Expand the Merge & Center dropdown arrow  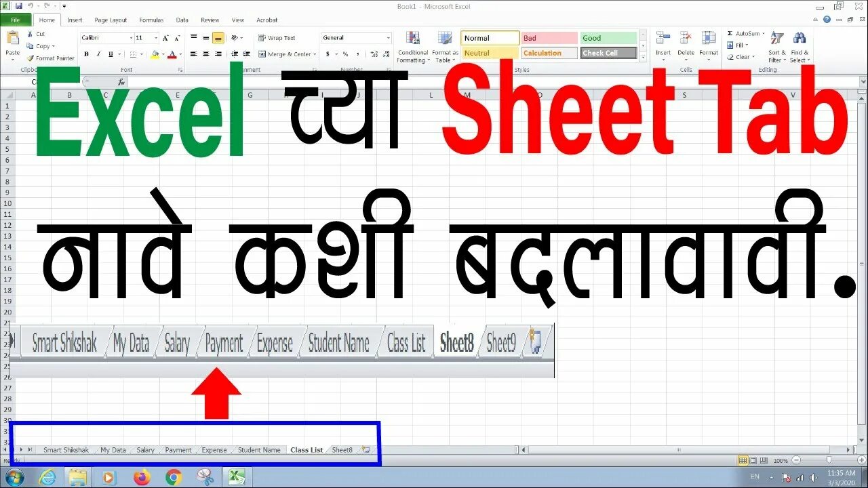(x=315, y=54)
